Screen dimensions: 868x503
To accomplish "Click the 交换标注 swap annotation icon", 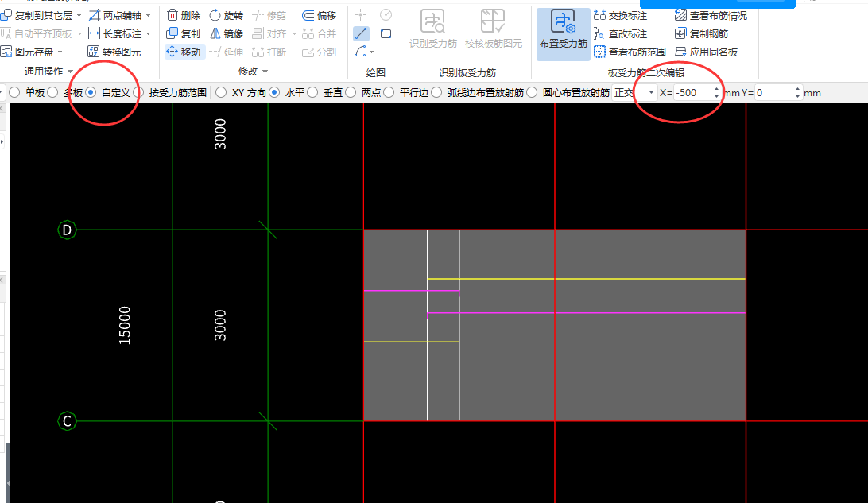I will tap(599, 15).
